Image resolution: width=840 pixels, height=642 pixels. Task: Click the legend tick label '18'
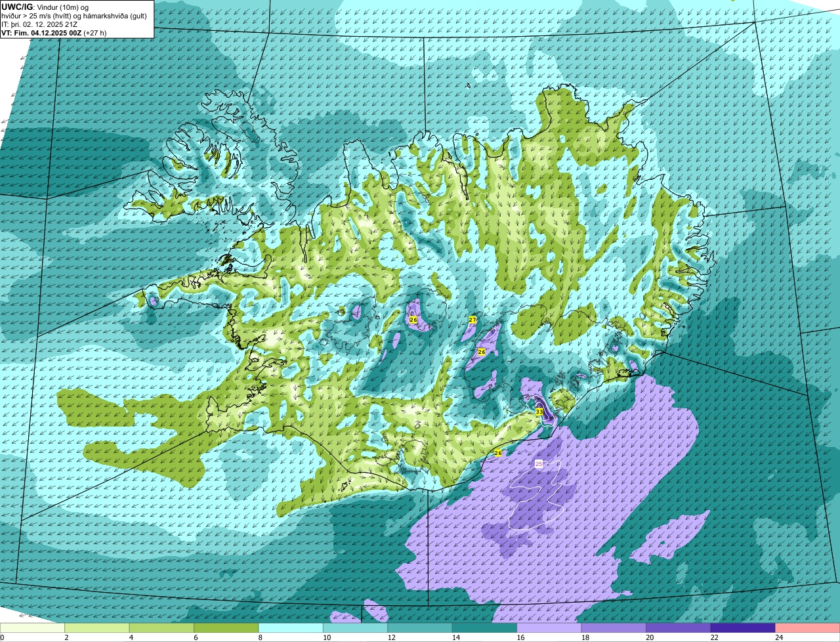pos(584,637)
